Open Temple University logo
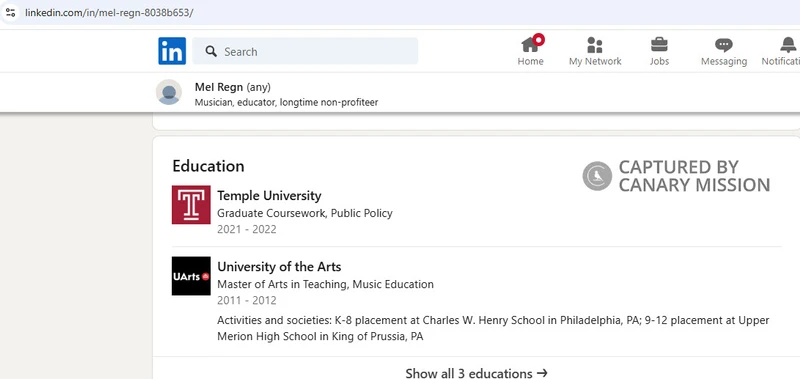Screen dimensions: 800x379 pos(191,205)
